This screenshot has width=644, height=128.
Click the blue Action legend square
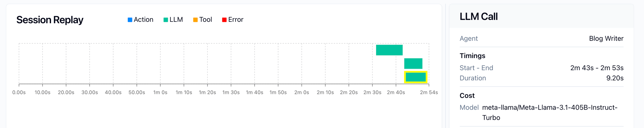pyautogui.click(x=130, y=20)
